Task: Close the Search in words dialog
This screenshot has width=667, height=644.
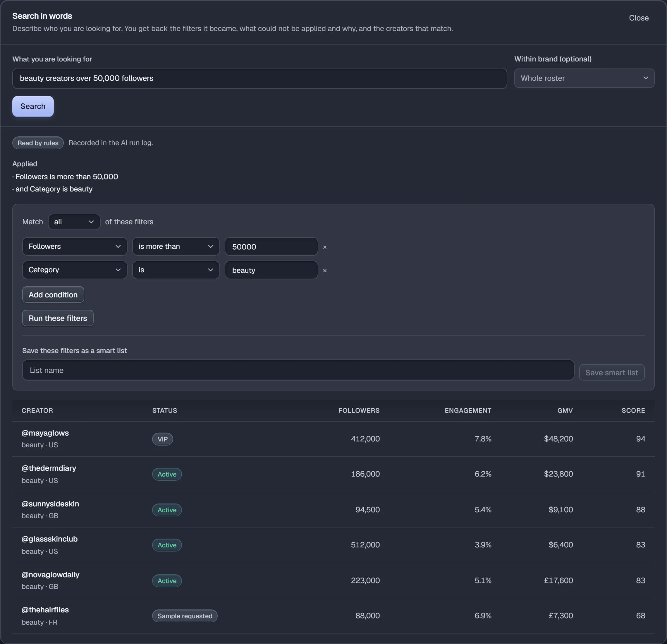Action: click(x=638, y=18)
